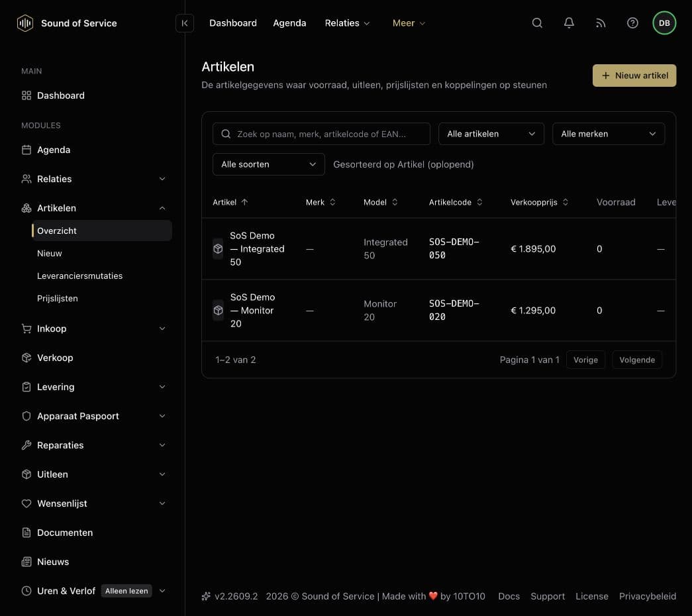
Task: Click the sparkle version icon in footer
Action: pos(206,596)
